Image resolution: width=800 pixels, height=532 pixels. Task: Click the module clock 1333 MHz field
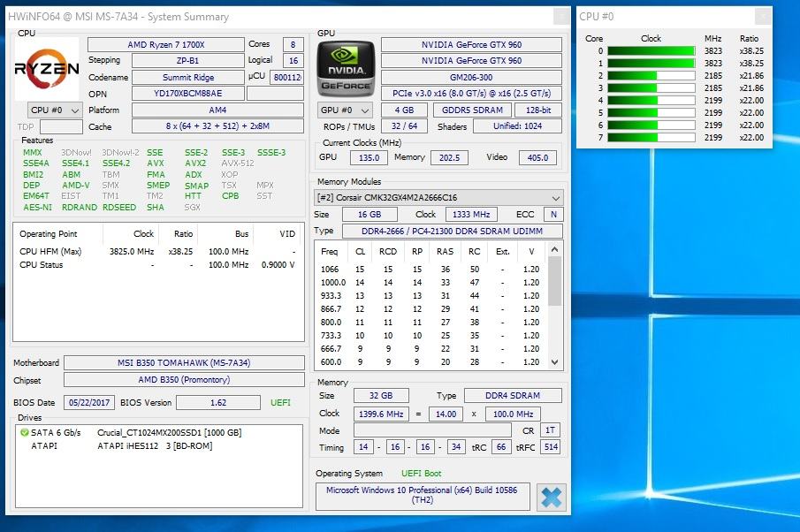click(471, 214)
